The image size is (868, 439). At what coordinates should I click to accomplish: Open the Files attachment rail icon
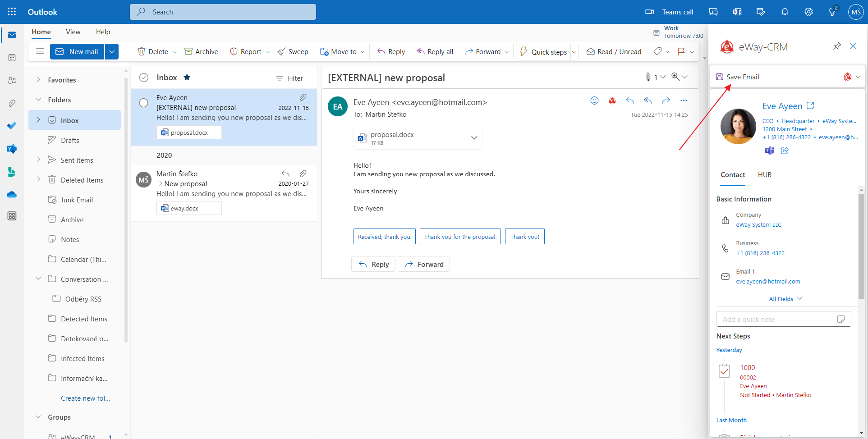point(12,103)
